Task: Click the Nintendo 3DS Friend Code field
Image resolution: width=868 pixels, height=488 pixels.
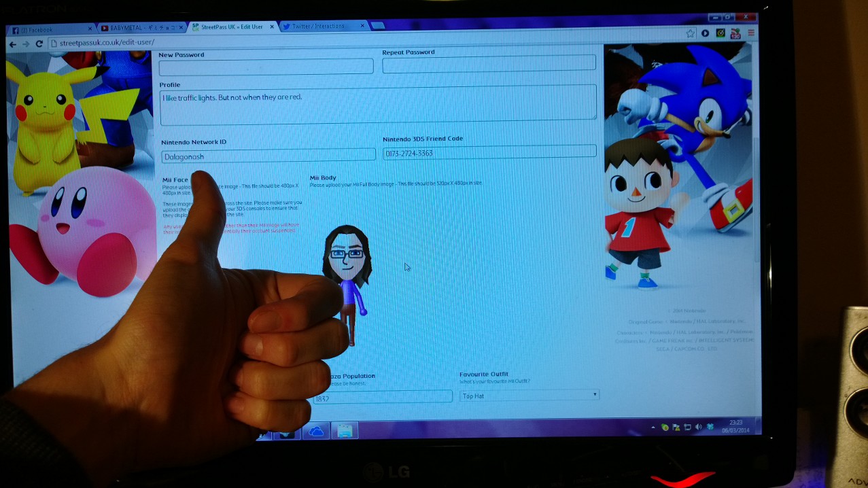Action: 489,152
